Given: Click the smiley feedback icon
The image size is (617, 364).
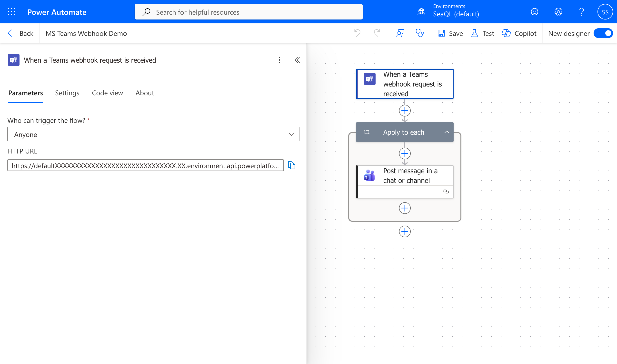Looking at the screenshot, I should click(x=534, y=12).
